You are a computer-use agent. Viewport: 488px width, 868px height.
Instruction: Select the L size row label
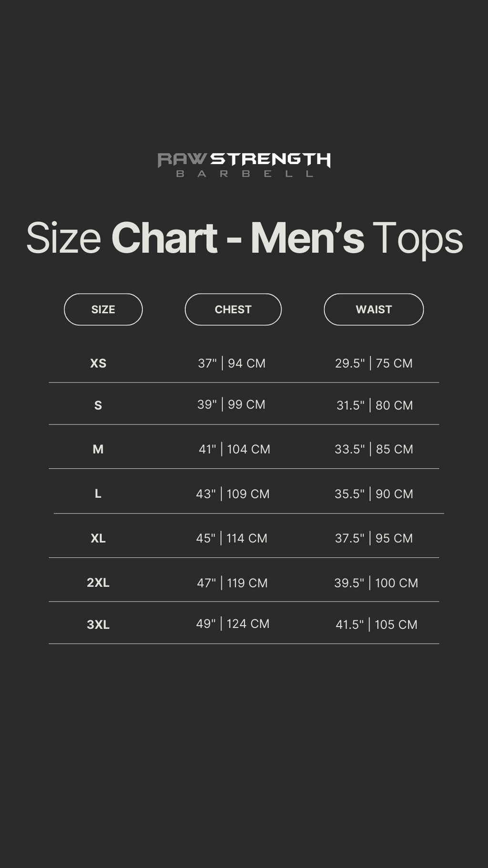click(x=98, y=494)
